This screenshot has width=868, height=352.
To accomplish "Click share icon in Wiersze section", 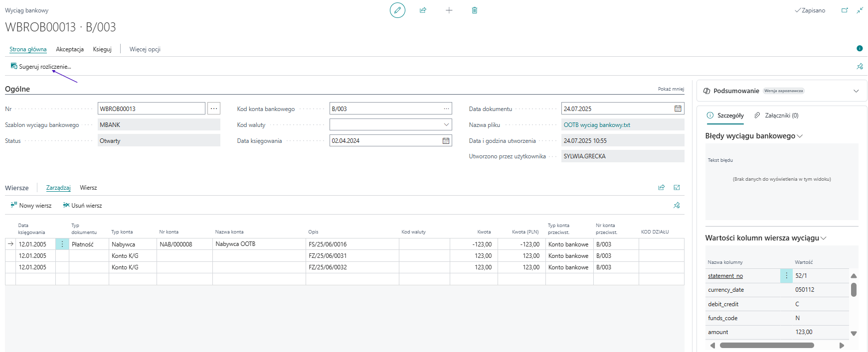I will [x=661, y=188].
